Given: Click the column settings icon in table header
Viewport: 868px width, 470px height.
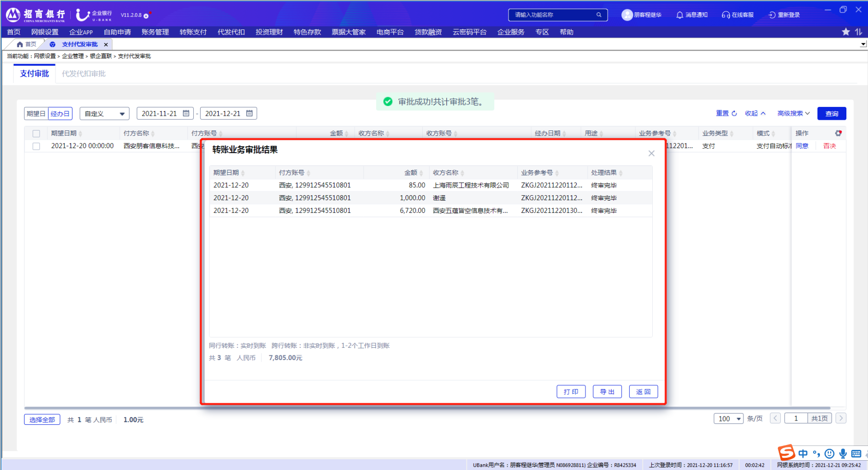Looking at the screenshot, I should click(x=839, y=133).
